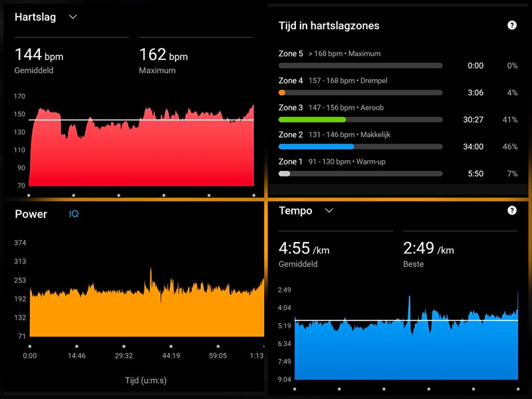Select the Zone 5 Maximum progress bar

pos(360,66)
